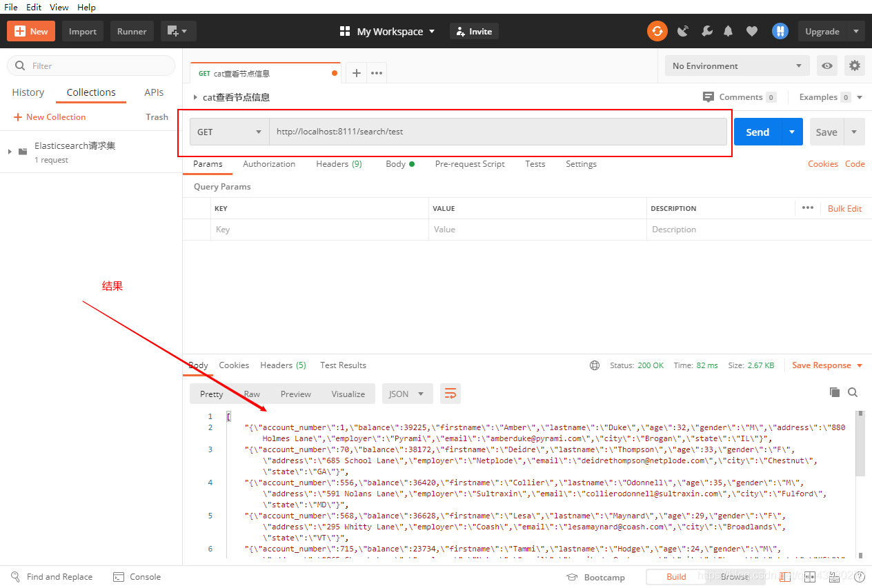Click the Import button

[x=83, y=31]
